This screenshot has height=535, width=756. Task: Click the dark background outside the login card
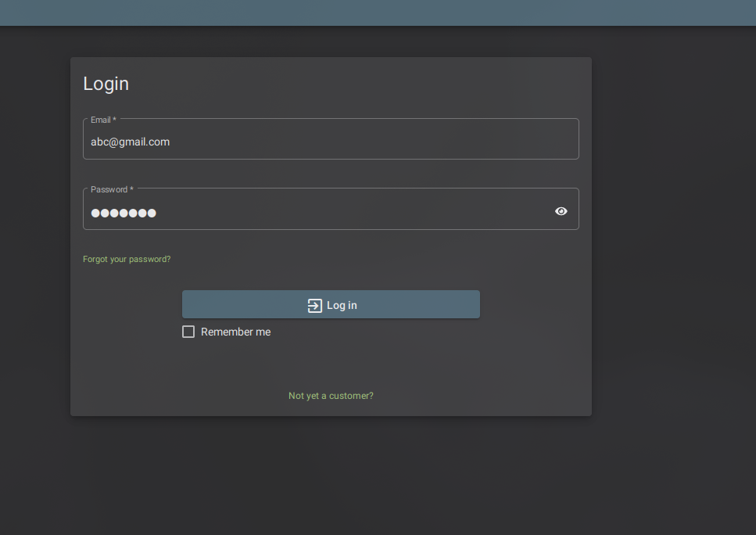point(672,313)
